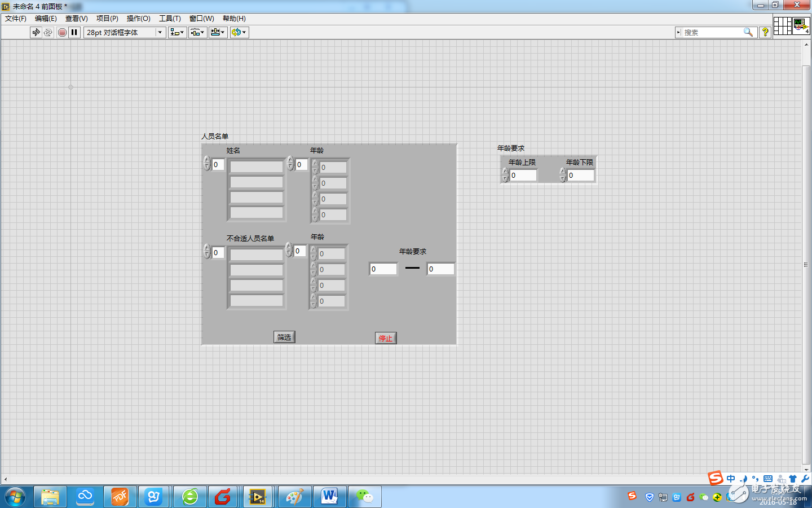The image size is (812, 508).
Task: Open the 28pt 对话框字体 font dropdown
Action: (125, 32)
